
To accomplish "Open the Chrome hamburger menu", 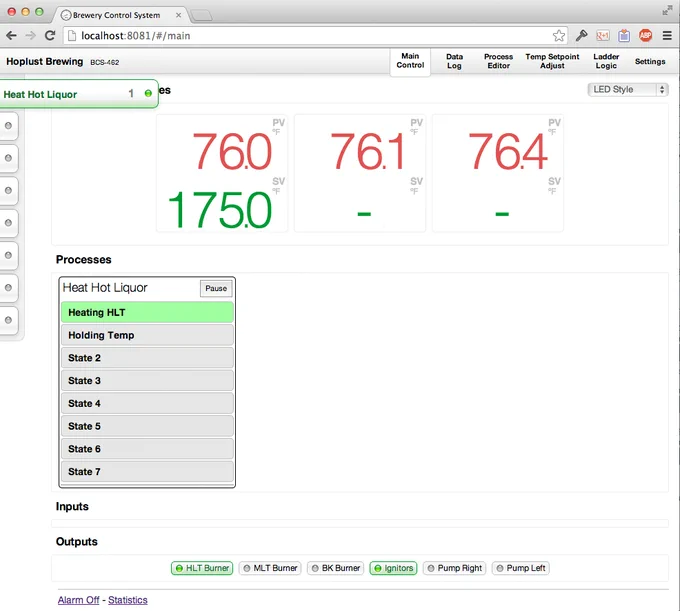I will (x=667, y=36).
